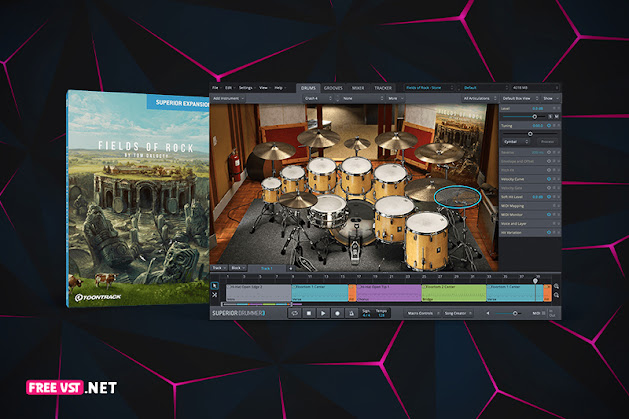Click the Tempo 120 field

pos(381,313)
